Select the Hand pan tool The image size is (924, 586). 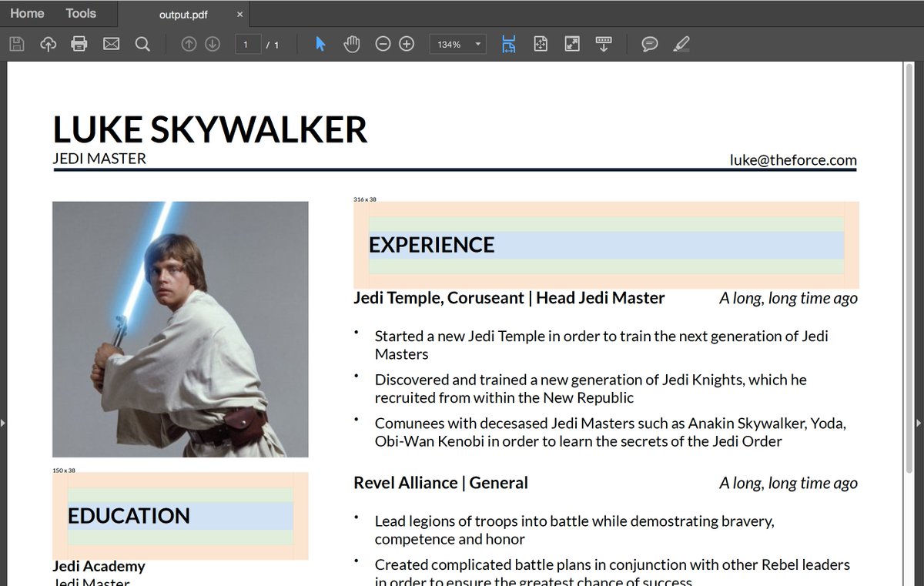point(352,44)
